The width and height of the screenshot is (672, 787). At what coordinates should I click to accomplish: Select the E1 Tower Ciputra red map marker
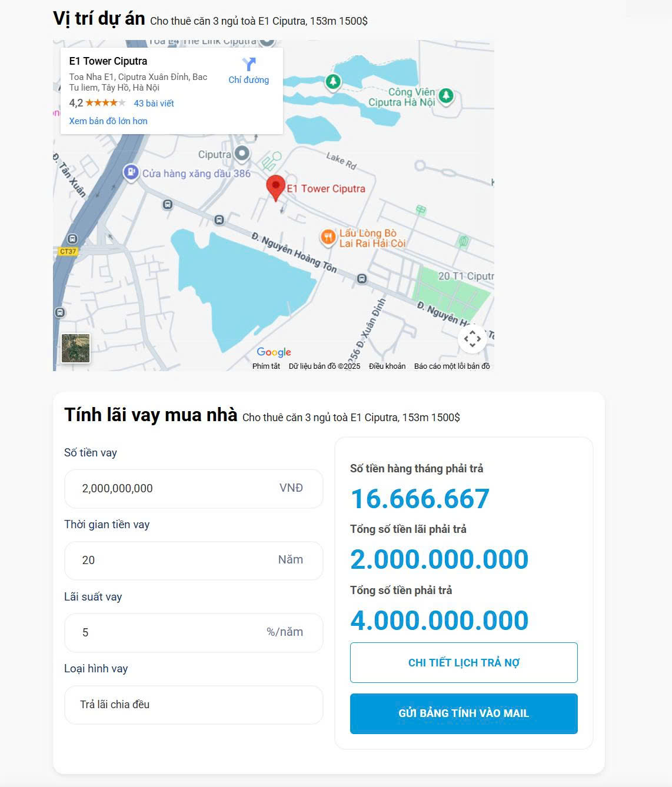pos(275,187)
